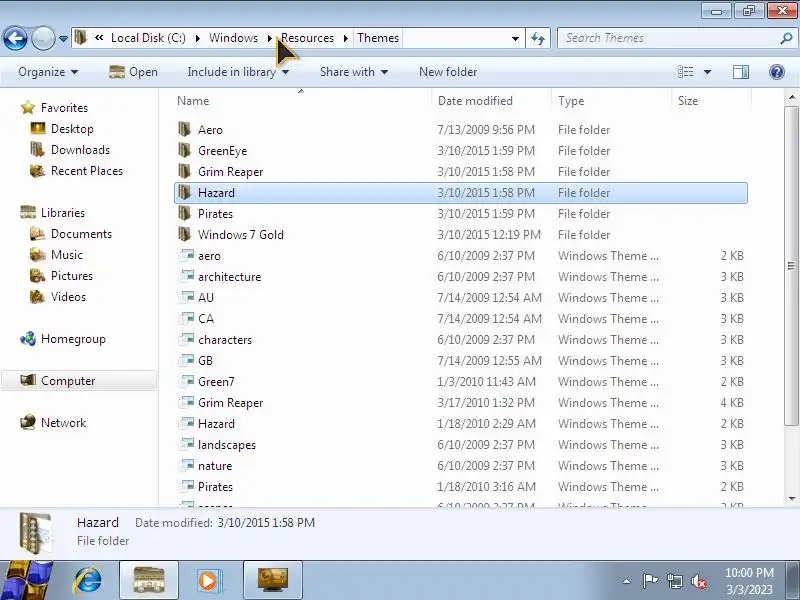Open the address bar history dropdown
800x600 pixels.
pyautogui.click(x=515, y=38)
